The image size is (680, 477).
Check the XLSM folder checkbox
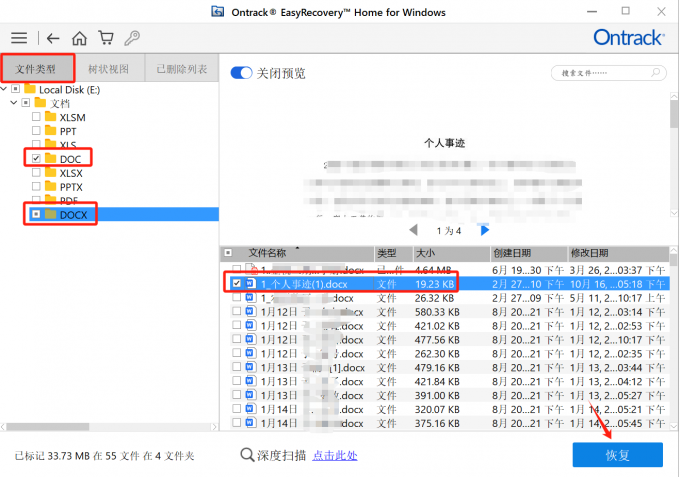pos(36,117)
